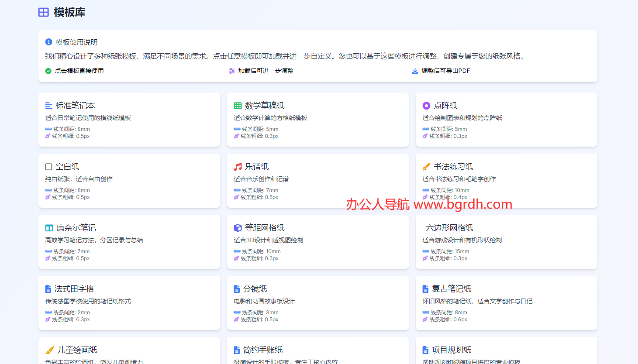Viewport: 638px width, 364px height.
Task: Click the purple dot icon for 点阵纸
Action: coord(426,106)
